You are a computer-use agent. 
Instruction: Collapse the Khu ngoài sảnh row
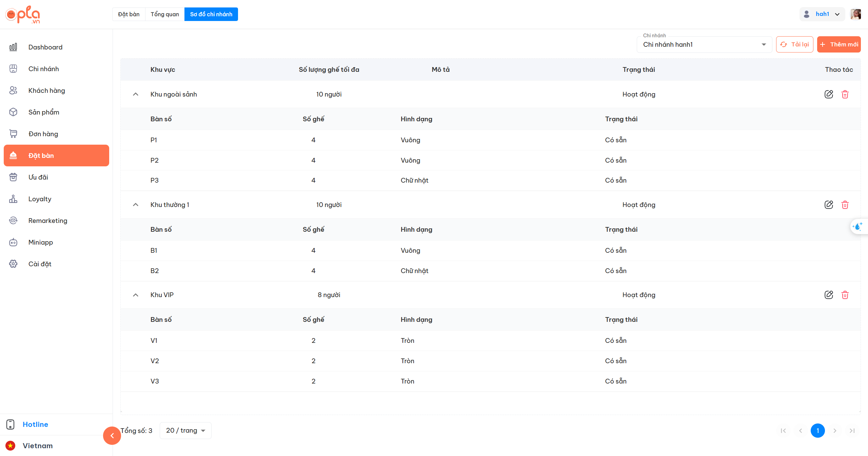tap(136, 94)
